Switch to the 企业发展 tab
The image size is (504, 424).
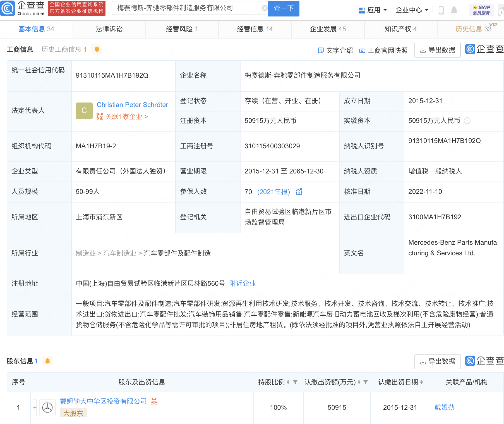point(328,29)
